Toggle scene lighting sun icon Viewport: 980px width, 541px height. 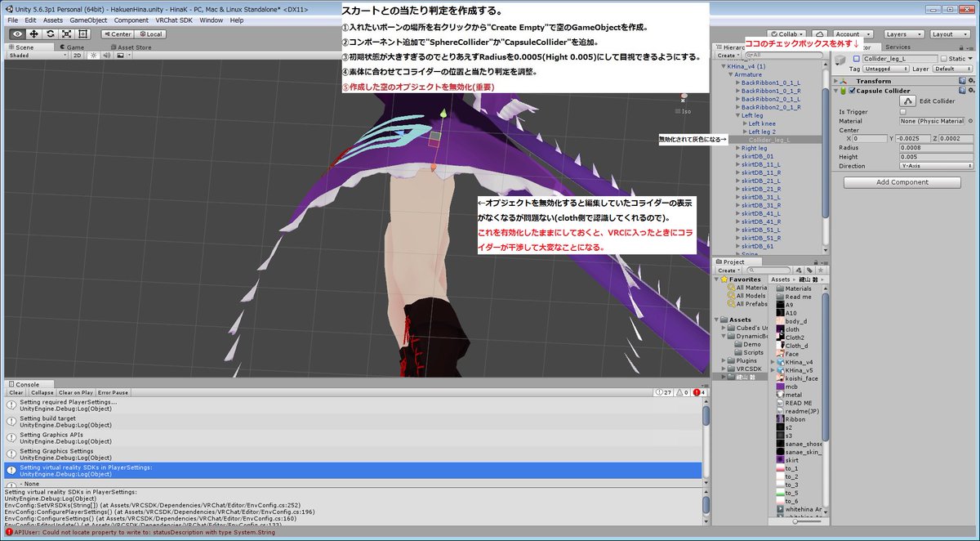point(94,56)
